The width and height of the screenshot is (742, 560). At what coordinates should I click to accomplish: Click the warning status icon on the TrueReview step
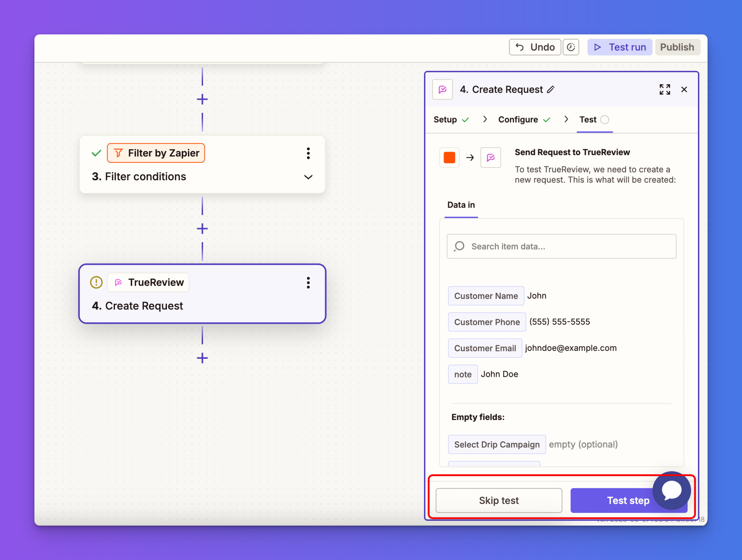pos(96,282)
